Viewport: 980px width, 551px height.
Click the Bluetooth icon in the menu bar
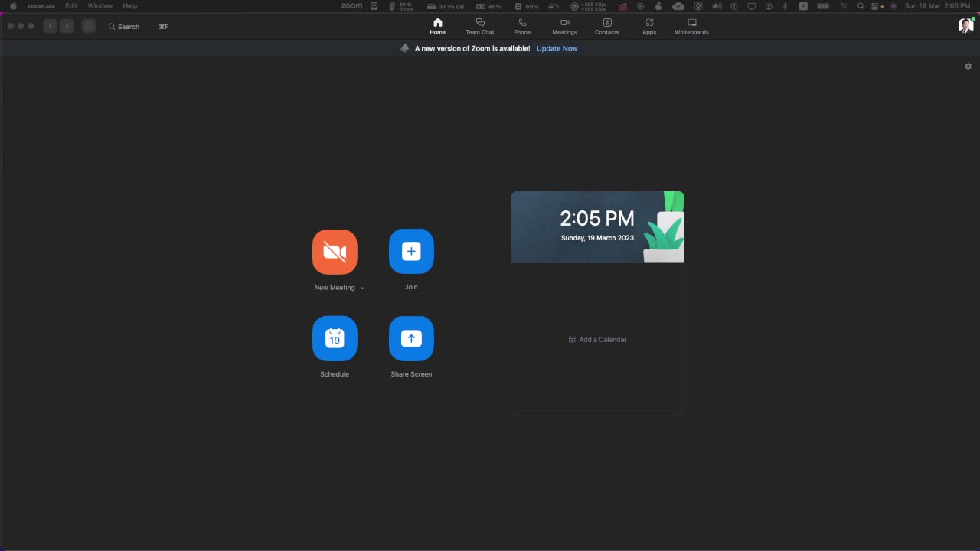tap(785, 6)
